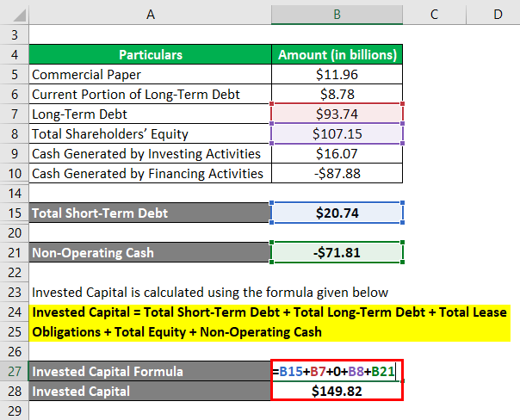
Task: Select column C header
Action: 433,14
